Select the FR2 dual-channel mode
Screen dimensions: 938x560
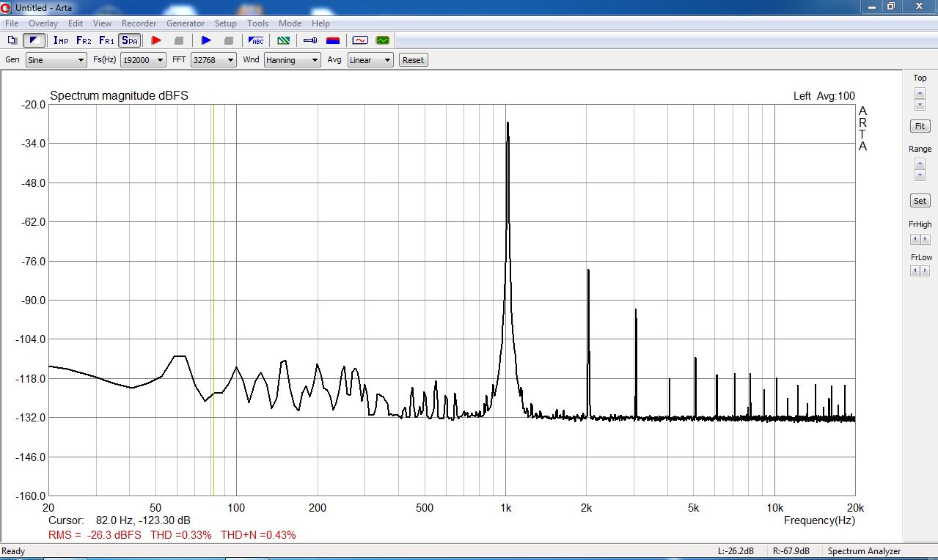click(84, 40)
